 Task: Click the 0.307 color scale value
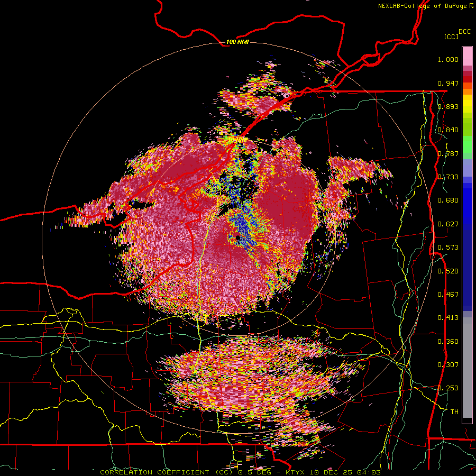tap(448, 365)
